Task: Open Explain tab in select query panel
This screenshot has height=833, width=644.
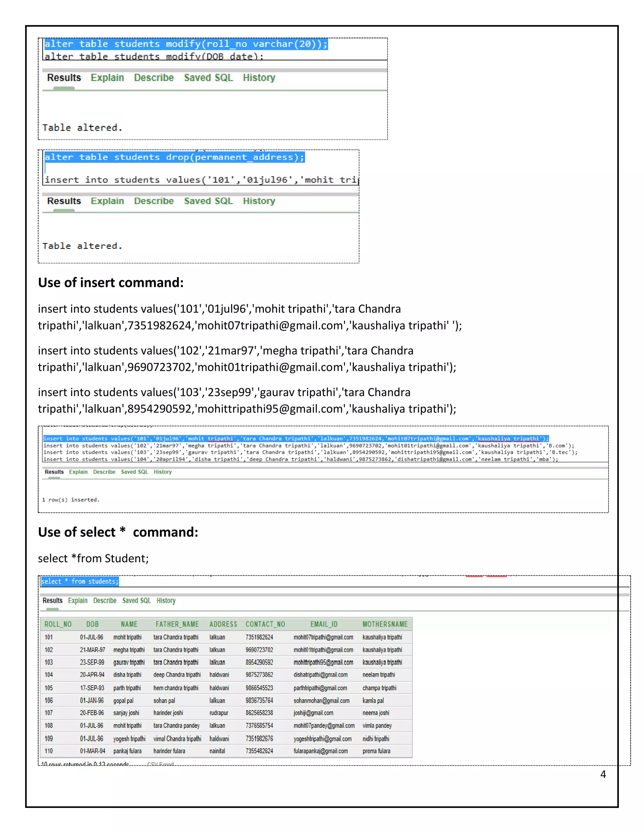Action: 78,600
